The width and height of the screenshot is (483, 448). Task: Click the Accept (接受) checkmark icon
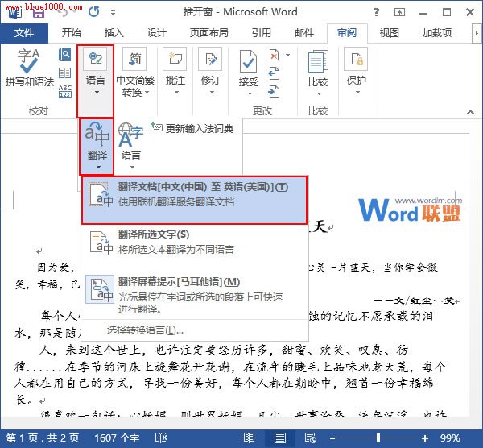pyautogui.click(x=248, y=62)
